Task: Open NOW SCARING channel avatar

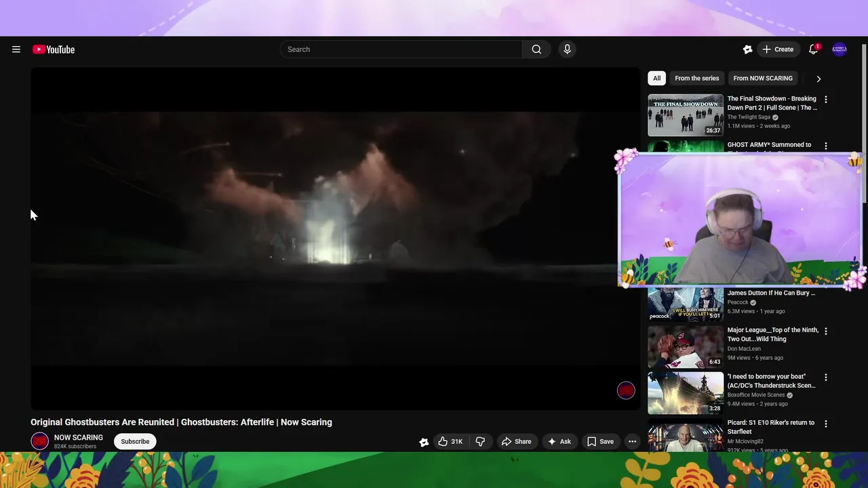Action: 40,441
